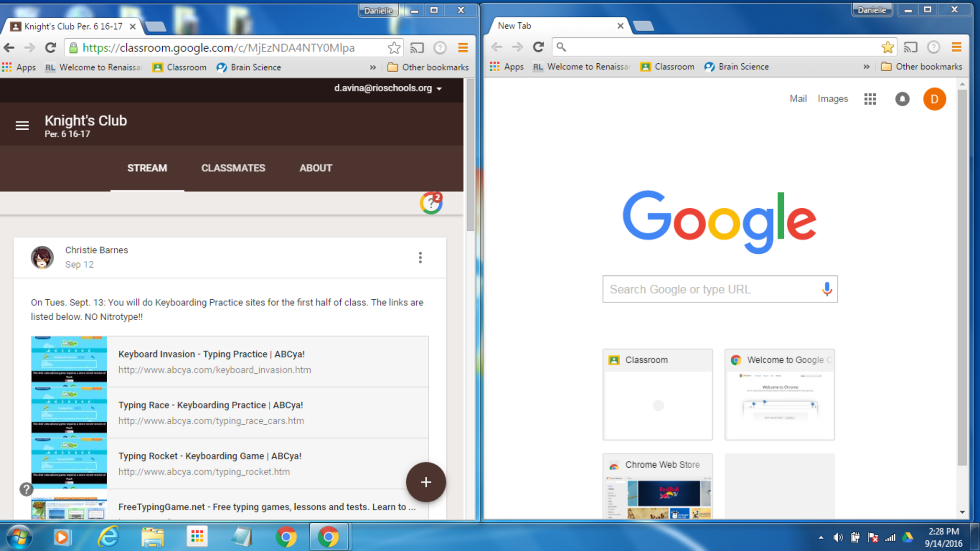980x551 pixels.
Task: Open Google notifications bell icon
Action: (902, 99)
